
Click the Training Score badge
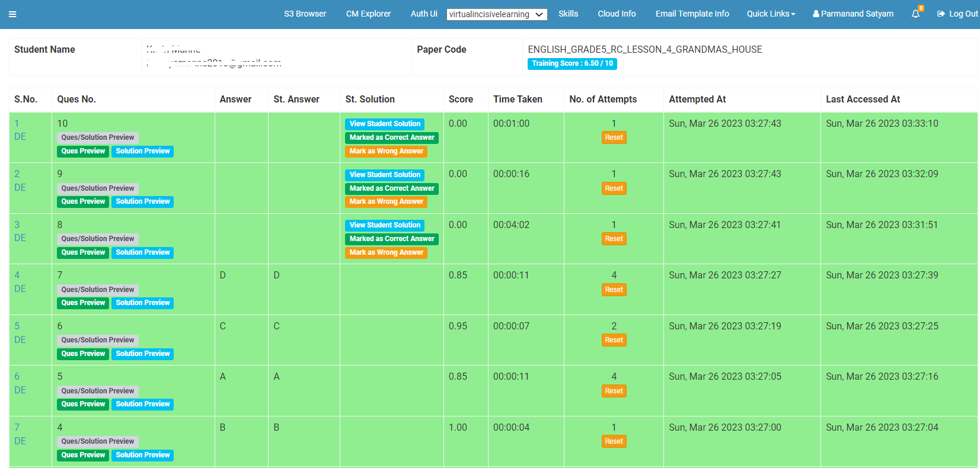(572, 63)
